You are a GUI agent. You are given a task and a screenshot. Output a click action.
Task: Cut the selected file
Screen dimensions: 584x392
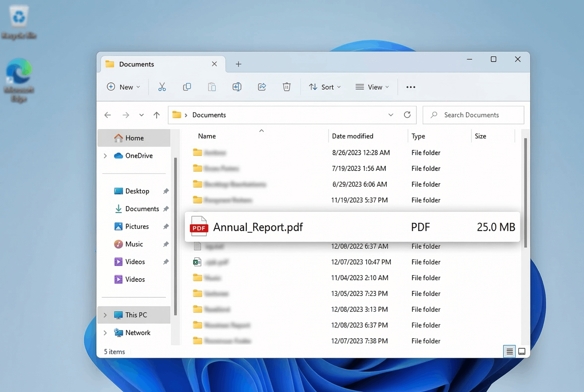pos(162,87)
